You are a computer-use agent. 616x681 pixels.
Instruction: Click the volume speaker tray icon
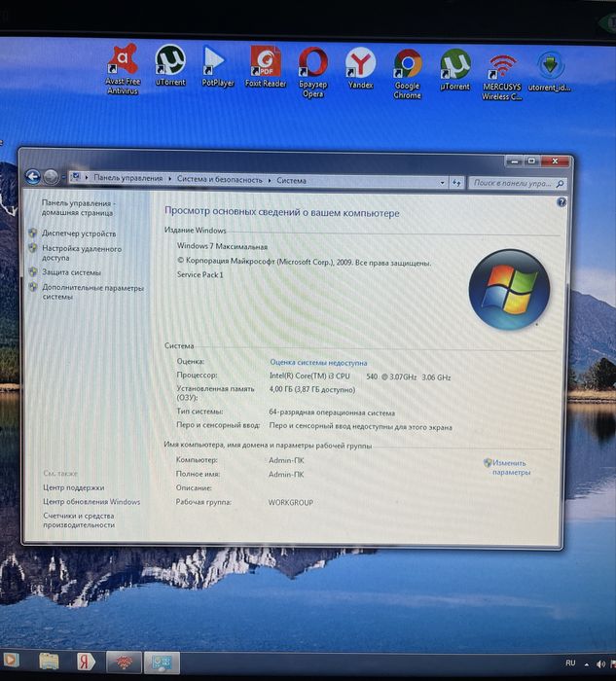[x=600, y=663]
